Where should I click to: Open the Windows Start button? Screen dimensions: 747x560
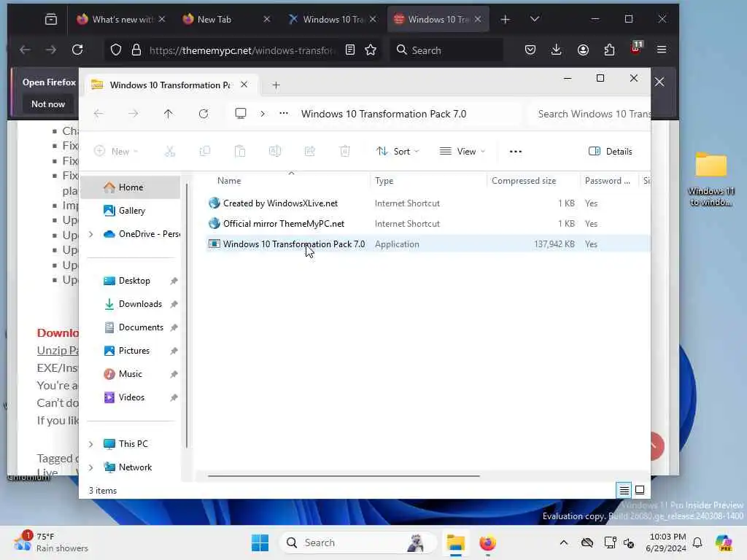(x=260, y=542)
